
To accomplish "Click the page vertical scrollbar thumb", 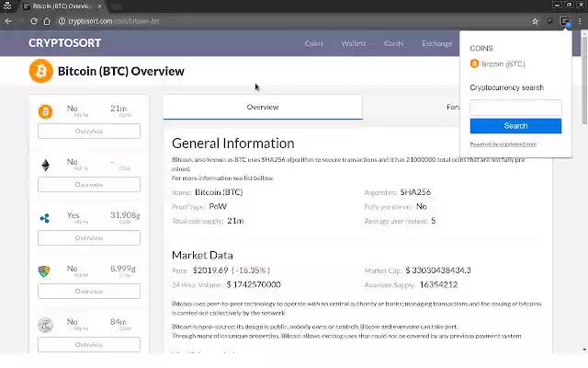I will click(584, 80).
